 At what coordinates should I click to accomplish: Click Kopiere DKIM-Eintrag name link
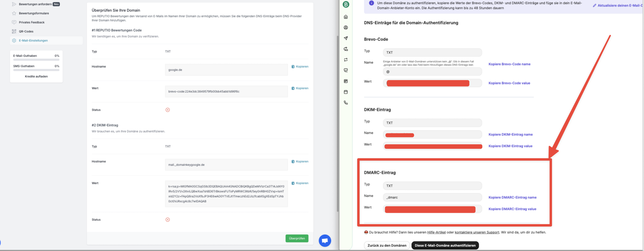pyautogui.click(x=510, y=135)
